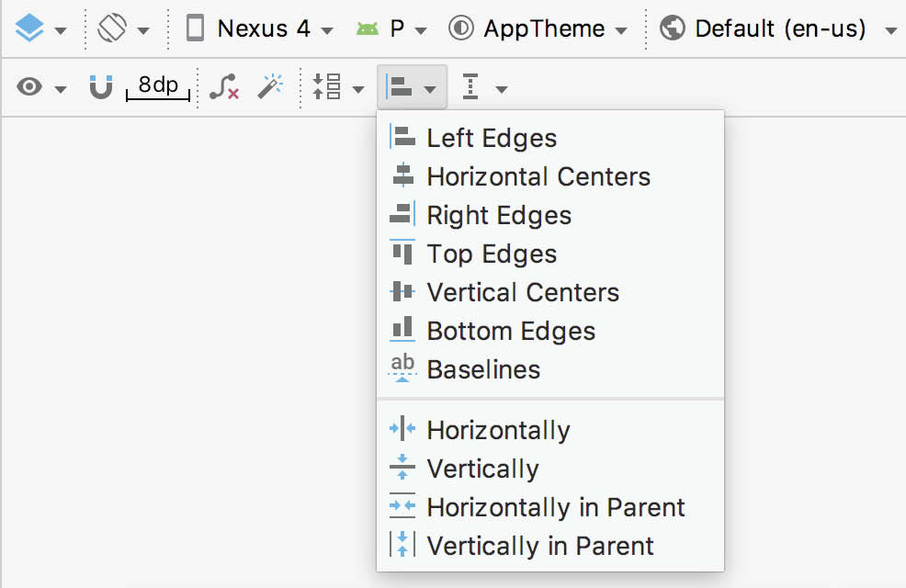Screen dimensions: 906x588
Task: Click the Pack arrange icon
Action: click(327, 87)
